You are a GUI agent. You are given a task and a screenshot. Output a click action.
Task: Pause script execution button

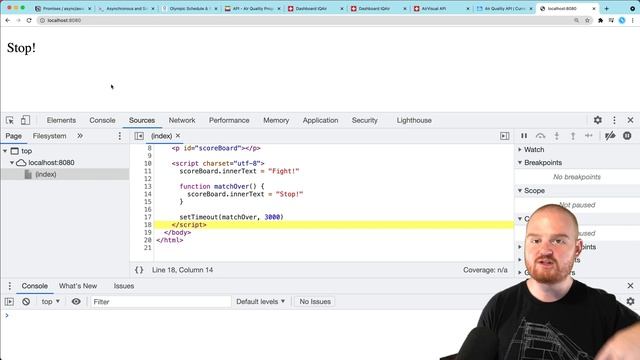524,136
